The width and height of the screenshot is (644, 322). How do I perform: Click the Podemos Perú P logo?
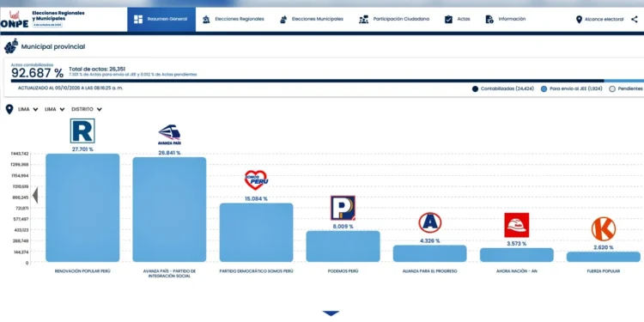click(343, 208)
